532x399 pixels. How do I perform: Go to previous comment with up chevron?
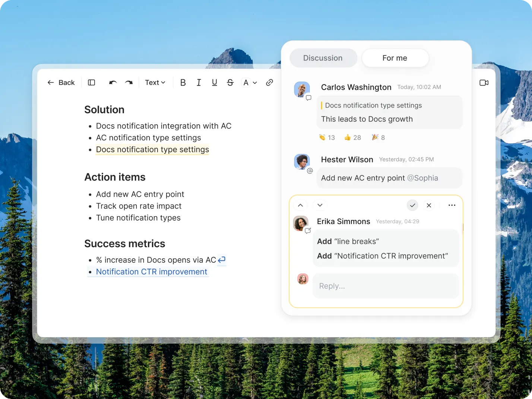pos(300,205)
